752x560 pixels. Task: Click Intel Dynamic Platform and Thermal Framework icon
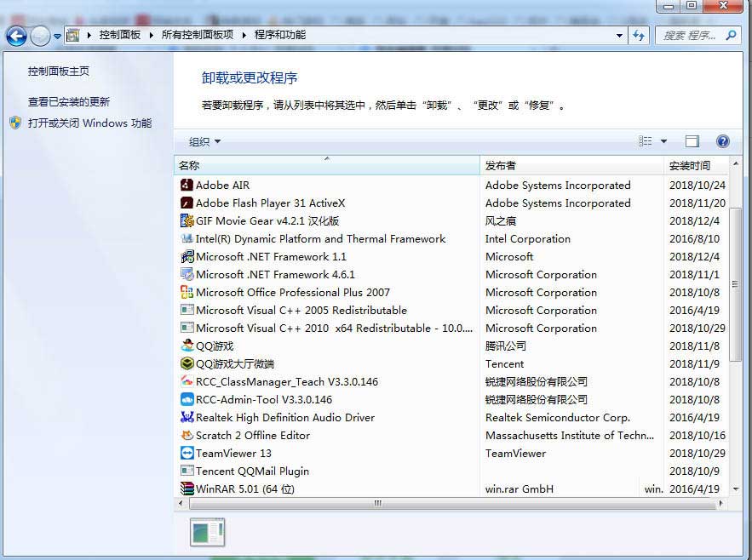click(187, 238)
